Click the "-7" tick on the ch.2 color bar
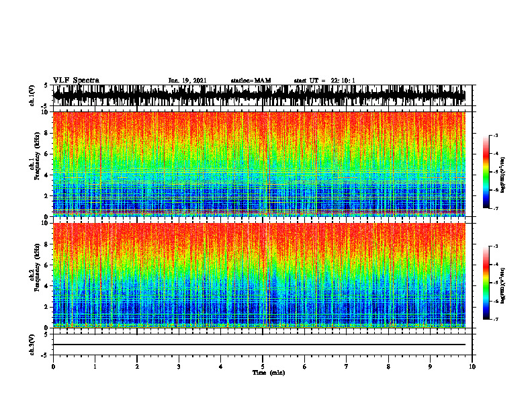 tap(496, 319)
